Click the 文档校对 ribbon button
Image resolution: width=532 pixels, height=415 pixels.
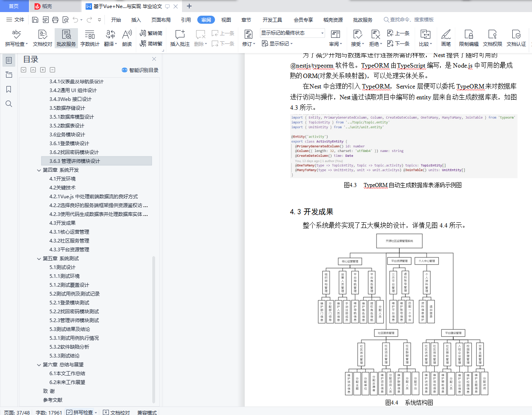tap(43, 38)
